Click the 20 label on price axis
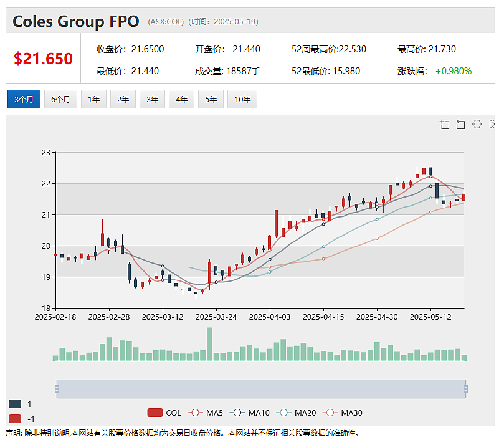 [x=46, y=246]
